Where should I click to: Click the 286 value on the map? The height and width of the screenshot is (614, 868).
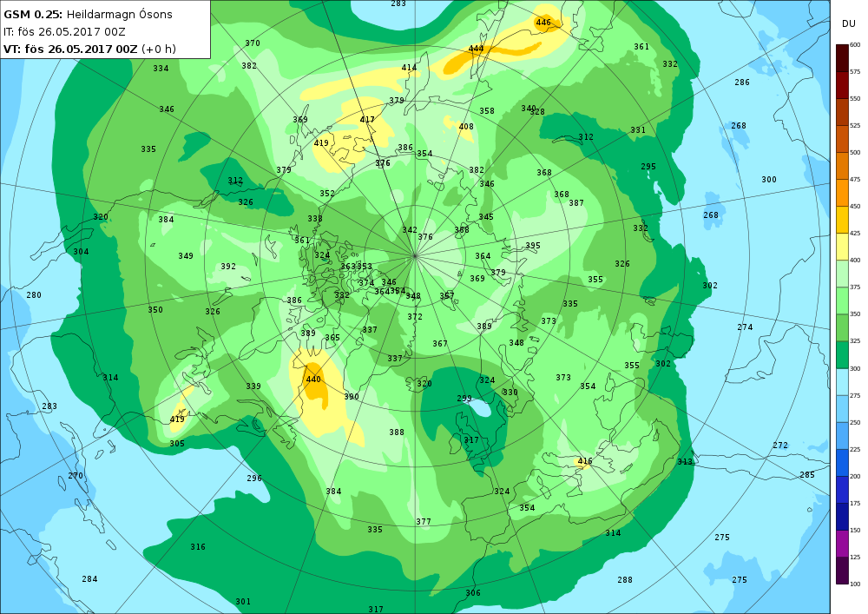(742, 83)
